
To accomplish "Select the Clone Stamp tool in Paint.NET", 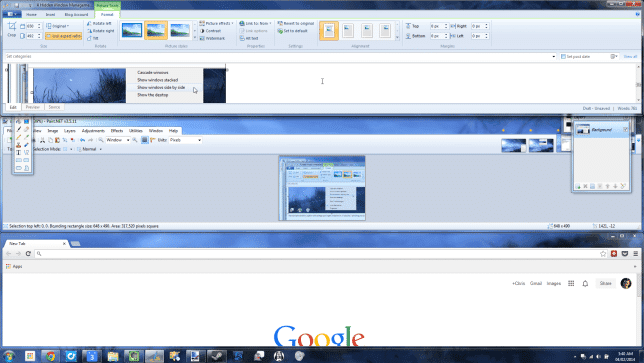I will point(19,145).
